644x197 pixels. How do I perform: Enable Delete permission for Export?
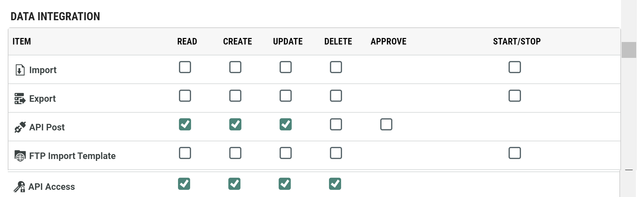[x=336, y=96]
